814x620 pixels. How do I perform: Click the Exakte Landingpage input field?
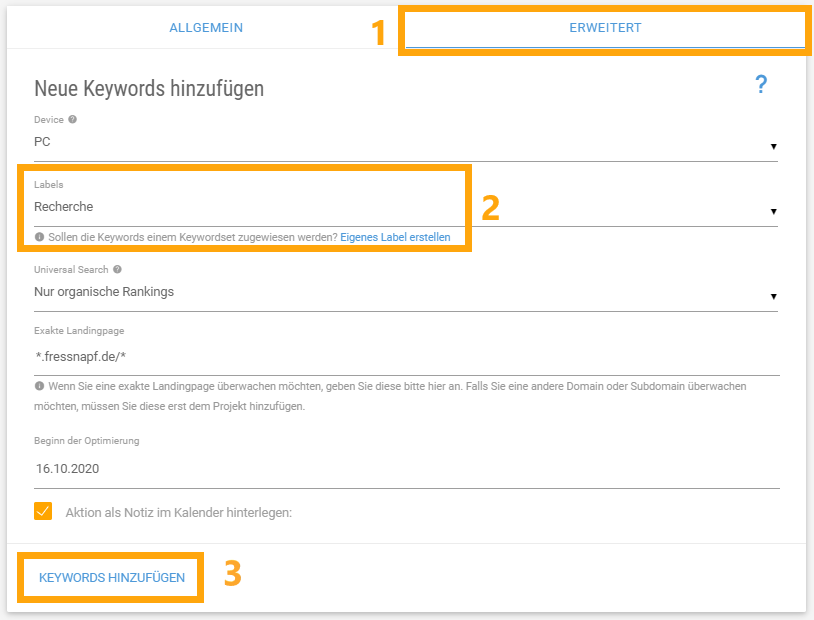pos(406,357)
